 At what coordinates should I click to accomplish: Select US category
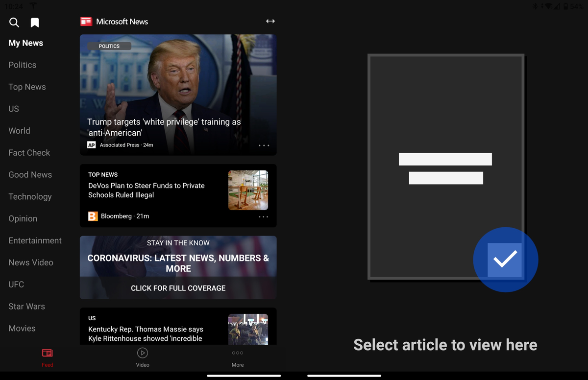pos(14,109)
